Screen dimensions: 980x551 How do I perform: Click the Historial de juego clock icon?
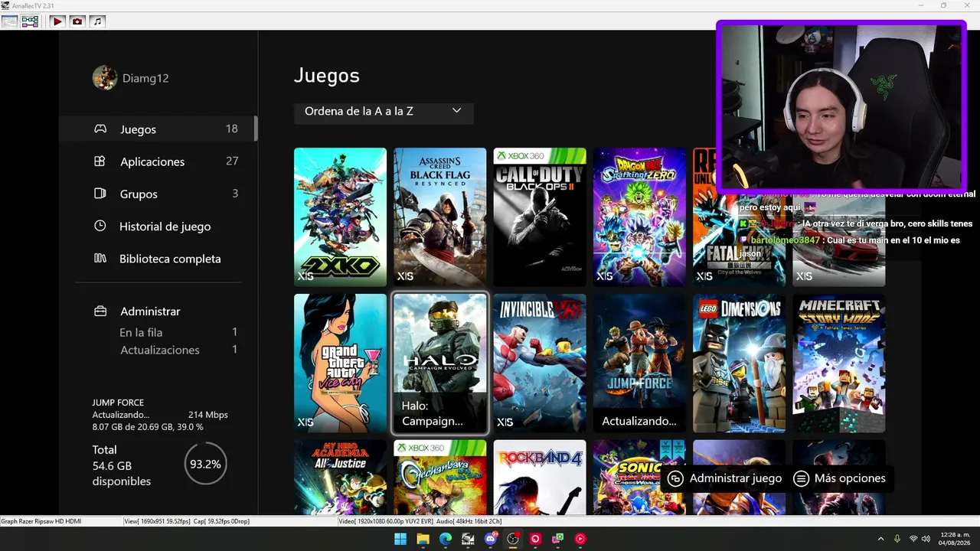pos(100,226)
